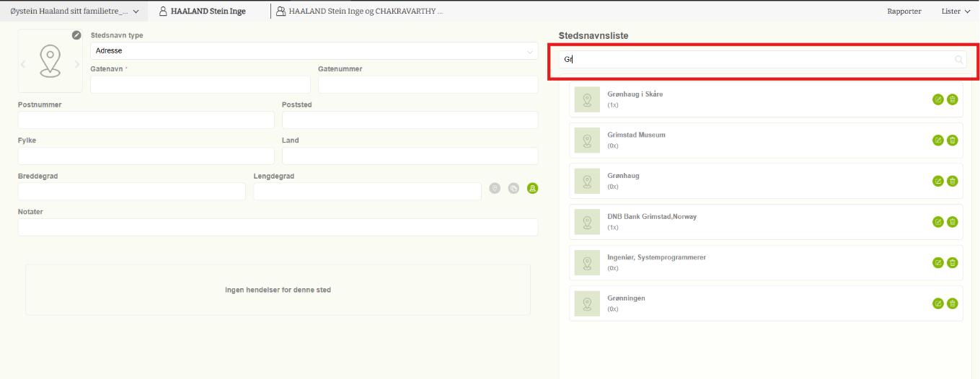Click the pencil edit icon on place image
Image resolution: width=980 pixels, height=379 pixels.
76,35
